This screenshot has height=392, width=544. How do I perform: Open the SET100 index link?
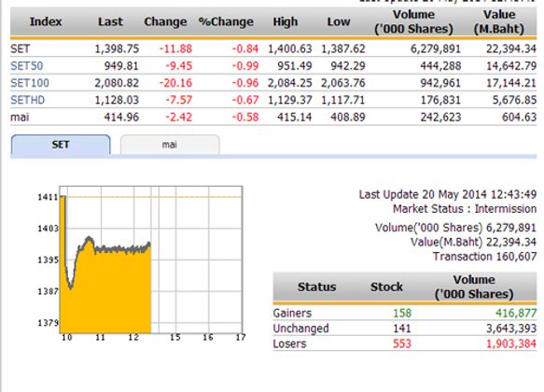30,83
